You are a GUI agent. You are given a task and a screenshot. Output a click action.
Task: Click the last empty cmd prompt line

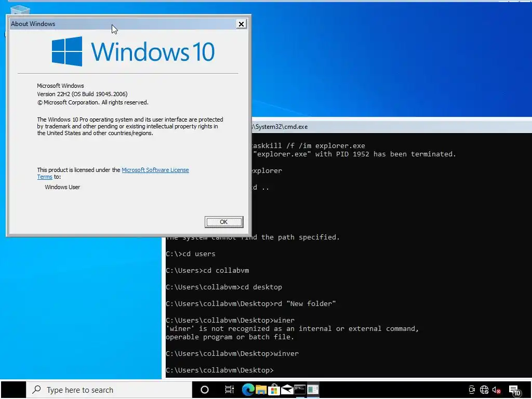[x=220, y=370]
